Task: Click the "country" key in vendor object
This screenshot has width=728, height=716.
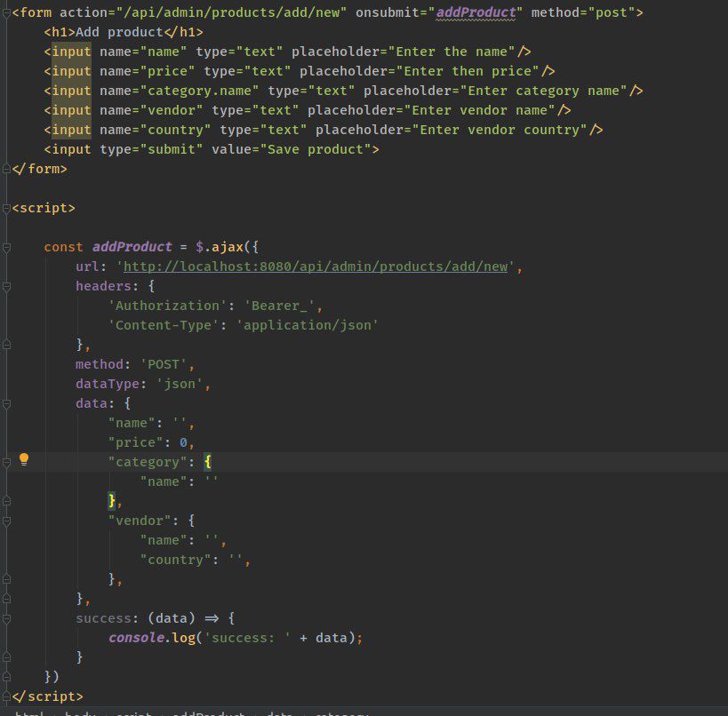Action: [175, 560]
